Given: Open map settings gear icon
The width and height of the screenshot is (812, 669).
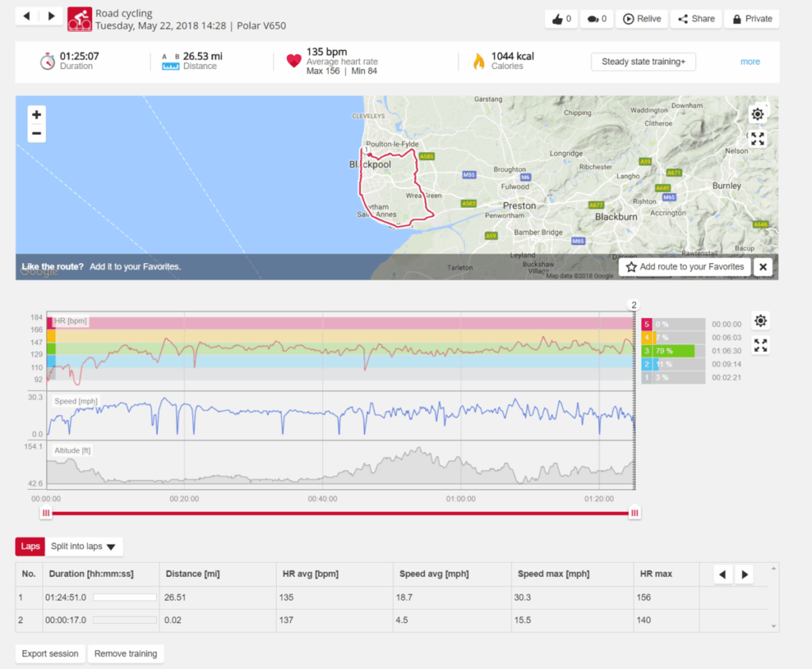Looking at the screenshot, I should click(757, 114).
